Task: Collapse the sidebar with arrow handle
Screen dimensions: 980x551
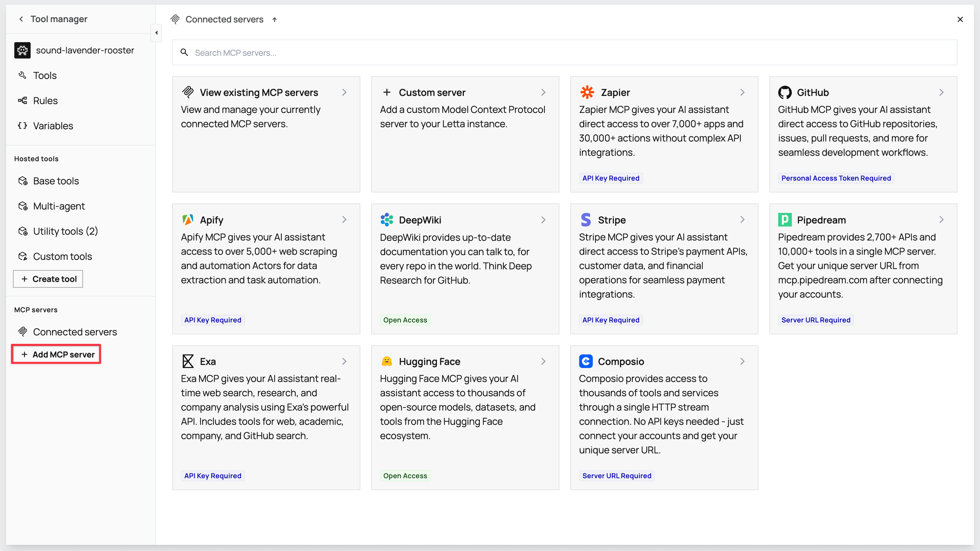Action: (157, 33)
